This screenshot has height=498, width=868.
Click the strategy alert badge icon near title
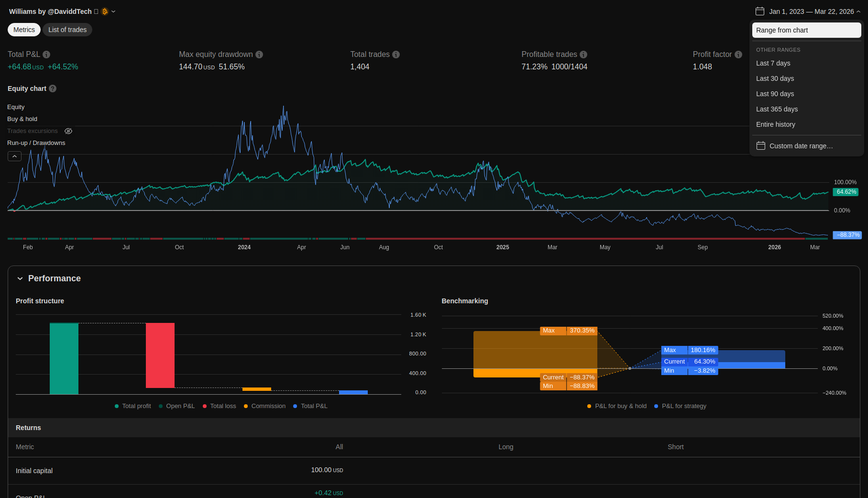click(105, 11)
